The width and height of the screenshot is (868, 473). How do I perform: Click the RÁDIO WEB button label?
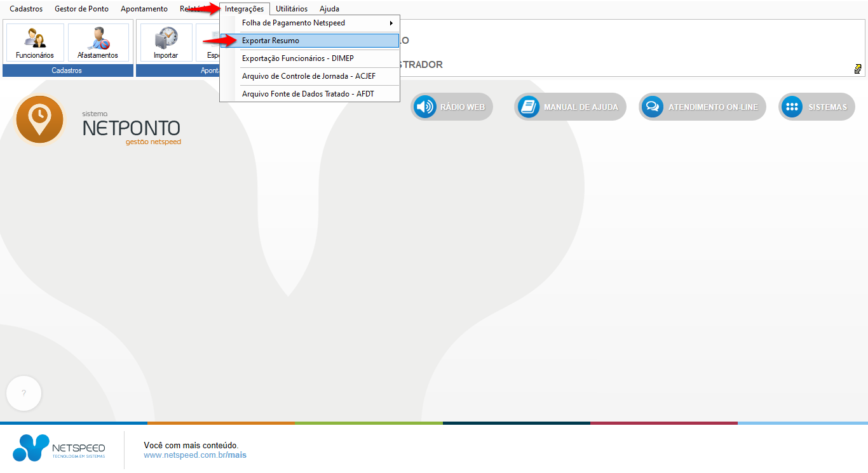[463, 107]
